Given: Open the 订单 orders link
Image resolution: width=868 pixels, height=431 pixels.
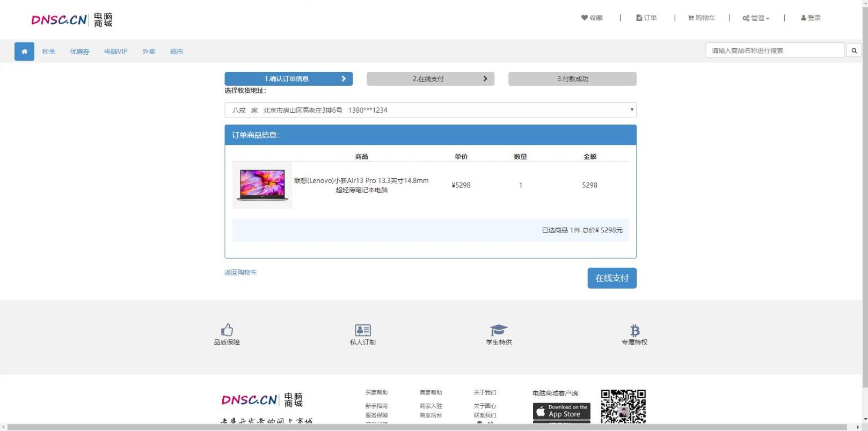Looking at the screenshot, I should point(646,18).
